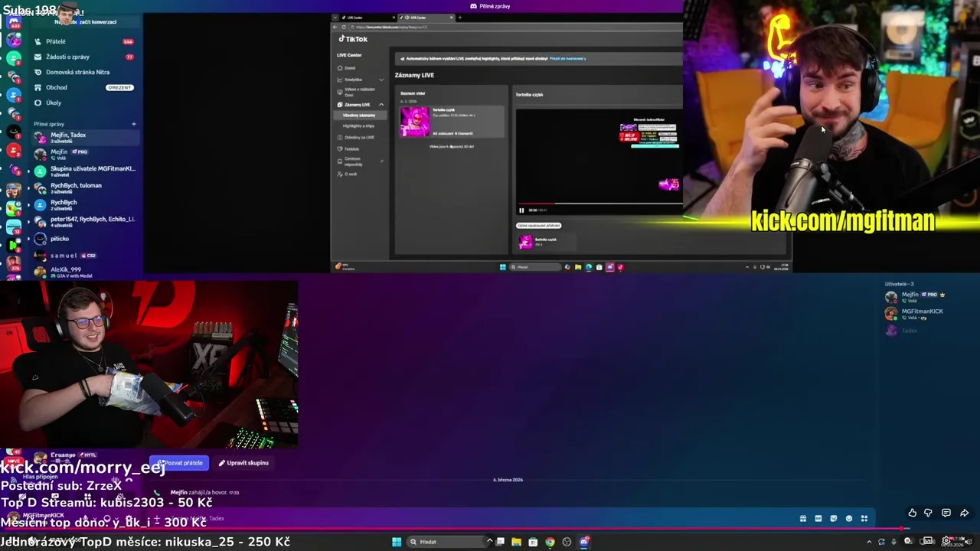Open samuel CS2 direct message
The image size is (980, 551).
coord(84,256)
